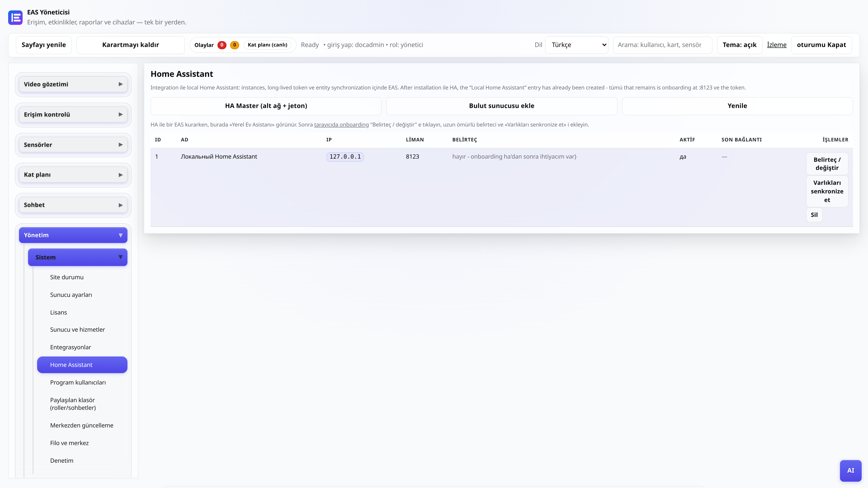The height and width of the screenshot is (488, 868).
Task: Expand the Video gözetimi section
Action: coord(73,84)
